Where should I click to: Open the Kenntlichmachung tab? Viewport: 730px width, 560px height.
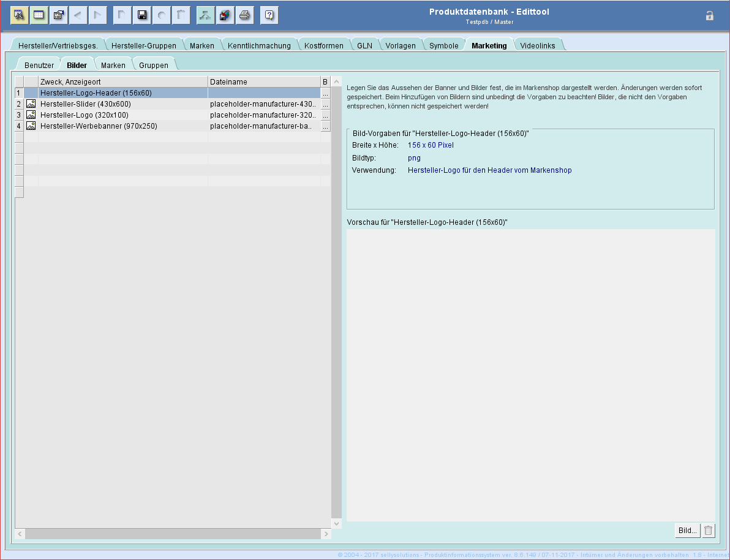[x=259, y=46]
